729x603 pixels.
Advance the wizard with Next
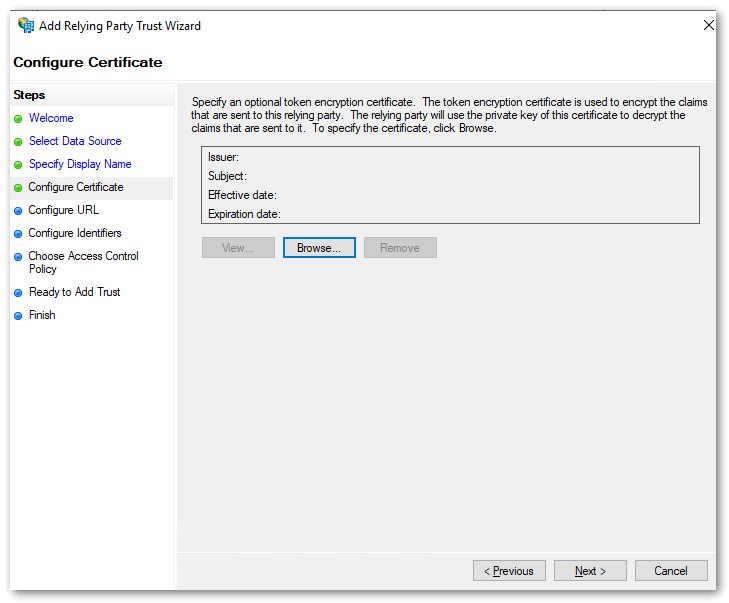590,571
